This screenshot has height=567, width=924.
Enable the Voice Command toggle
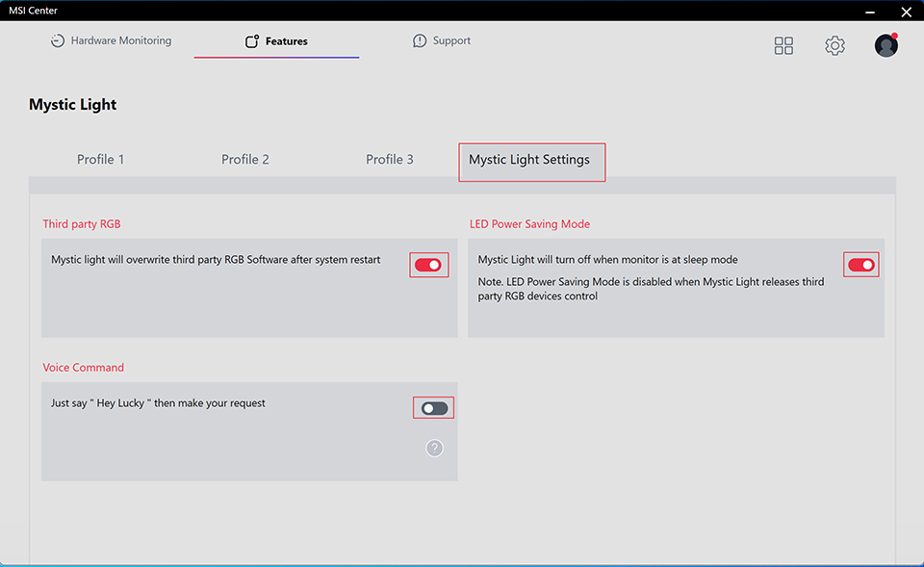[434, 408]
